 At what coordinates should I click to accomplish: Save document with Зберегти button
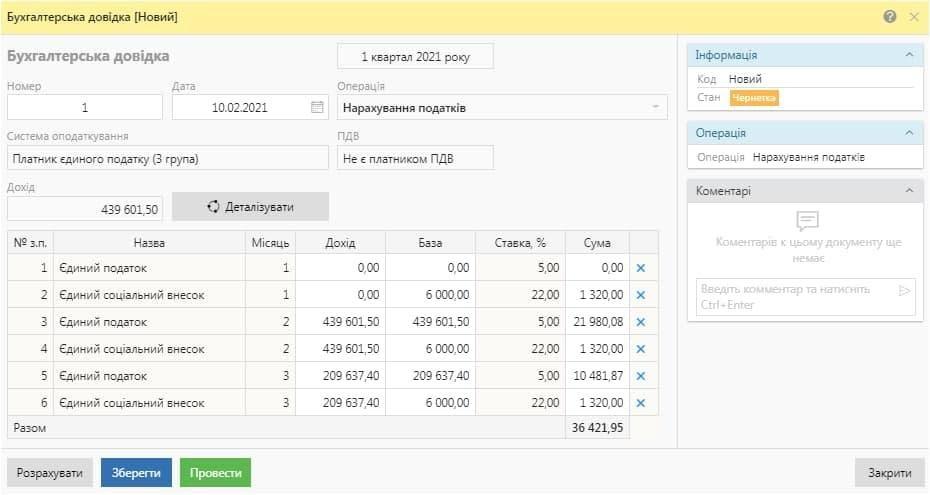pos(136,473)
